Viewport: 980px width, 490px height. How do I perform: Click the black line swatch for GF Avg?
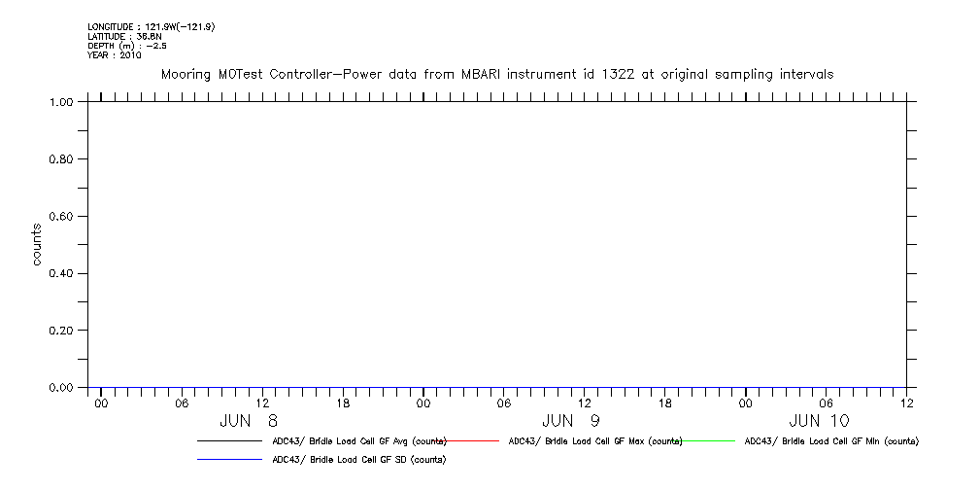click(x=229, y=441)
